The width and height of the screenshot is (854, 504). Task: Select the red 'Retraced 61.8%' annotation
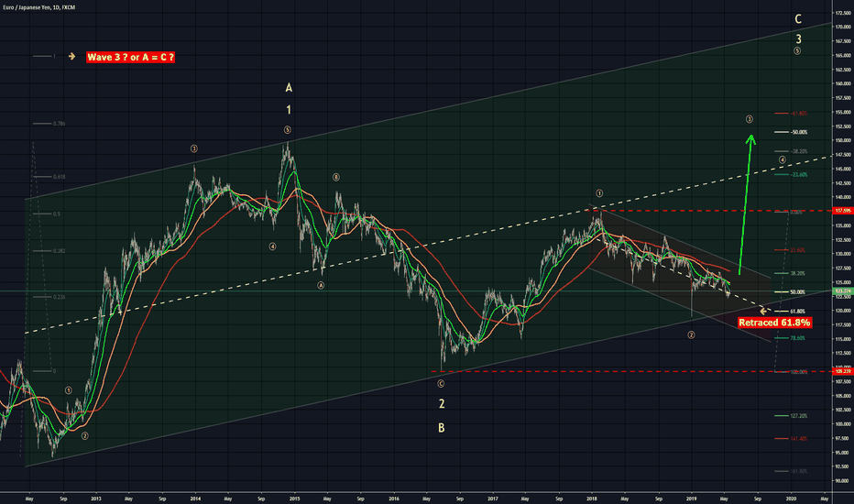pos(774,323)
